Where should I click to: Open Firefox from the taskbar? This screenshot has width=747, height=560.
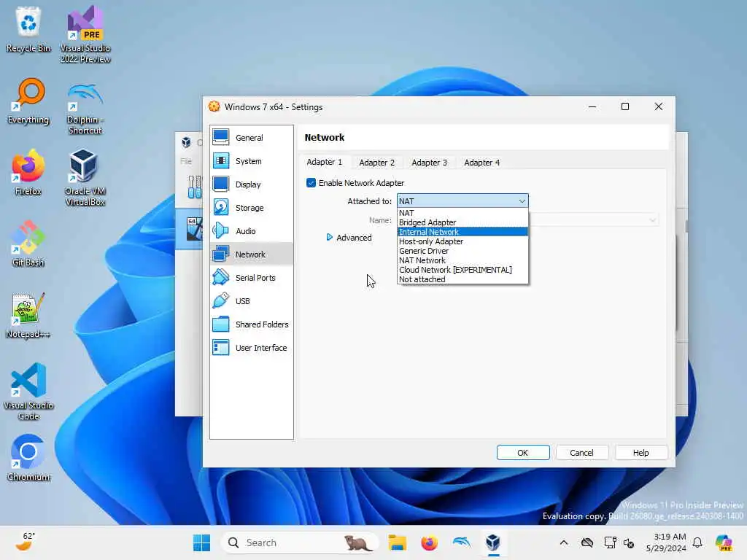[x=429, y=542]
